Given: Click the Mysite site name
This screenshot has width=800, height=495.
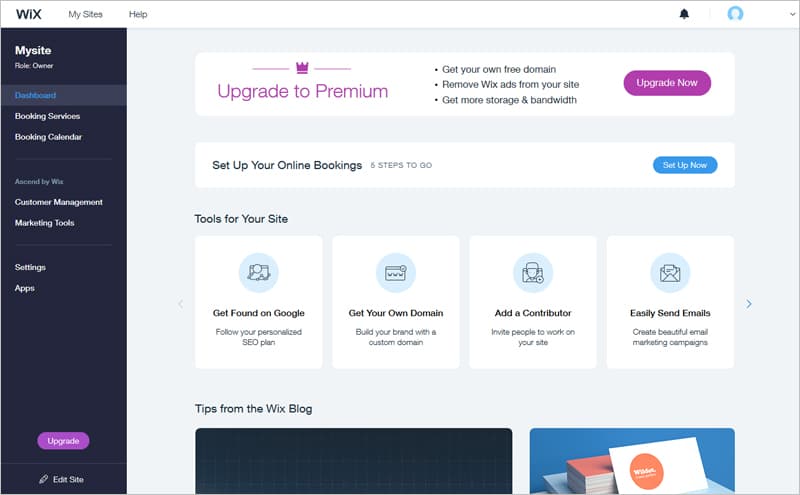Looking at the screenshot, I should (33, 50).
